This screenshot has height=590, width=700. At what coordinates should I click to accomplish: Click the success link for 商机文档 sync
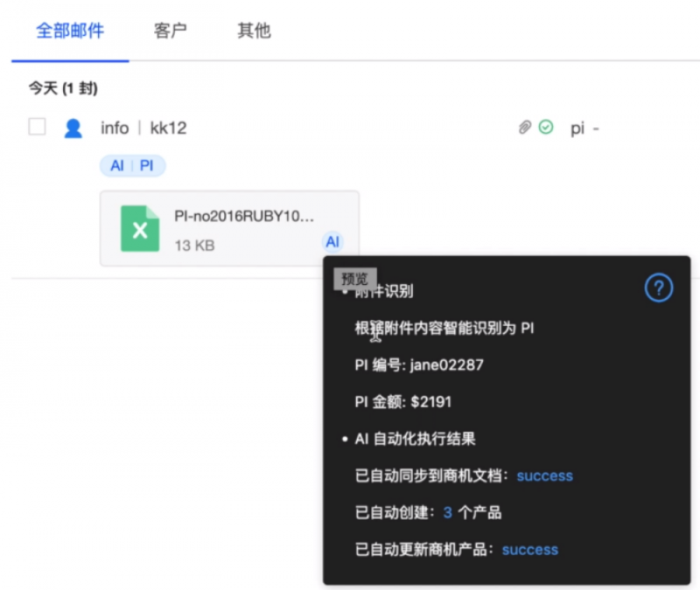click(544, 476)
